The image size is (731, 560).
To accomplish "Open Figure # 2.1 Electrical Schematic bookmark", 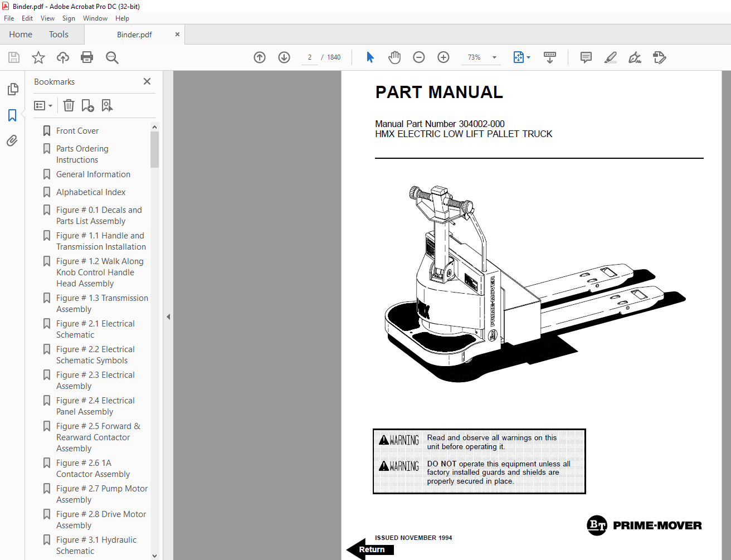I will (95, 329).
